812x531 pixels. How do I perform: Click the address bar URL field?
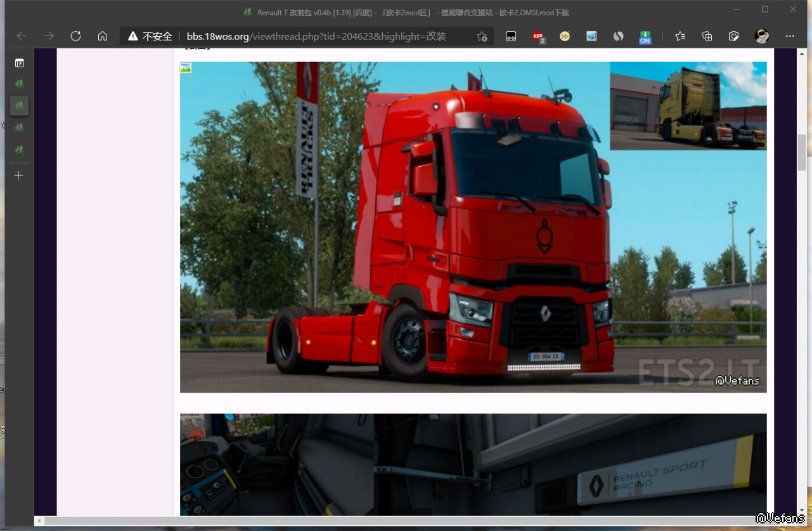click(x=317, y=36)
